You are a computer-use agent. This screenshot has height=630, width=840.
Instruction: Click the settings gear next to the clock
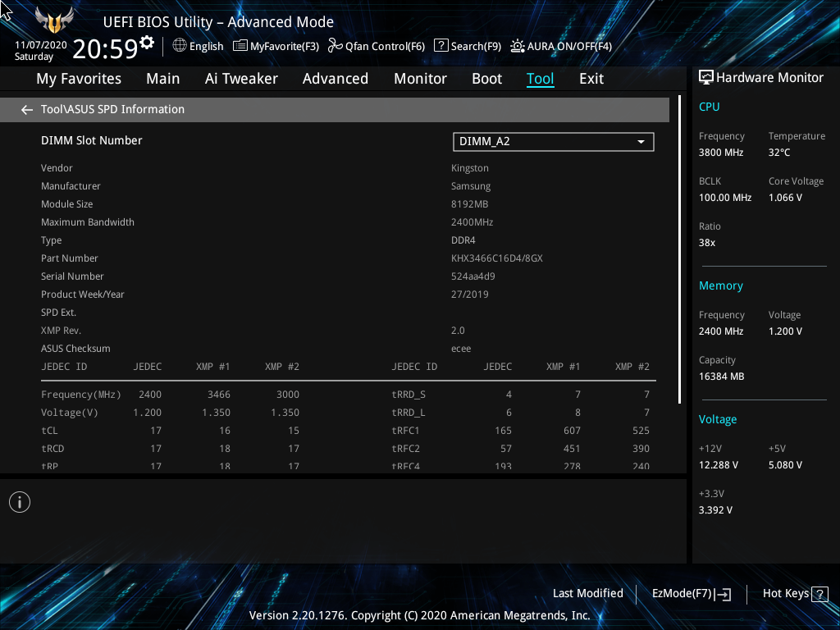click(147, 42)
